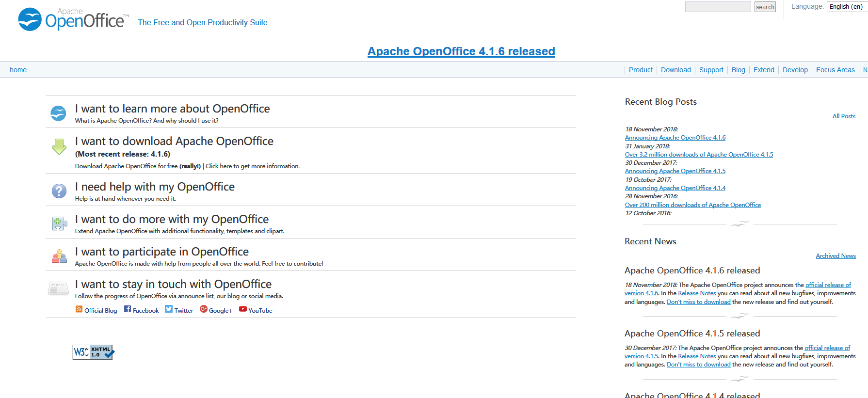Click the puzzle piece extension icon
The width and height of the screenshot is (868, 398).
pos(59,223)
